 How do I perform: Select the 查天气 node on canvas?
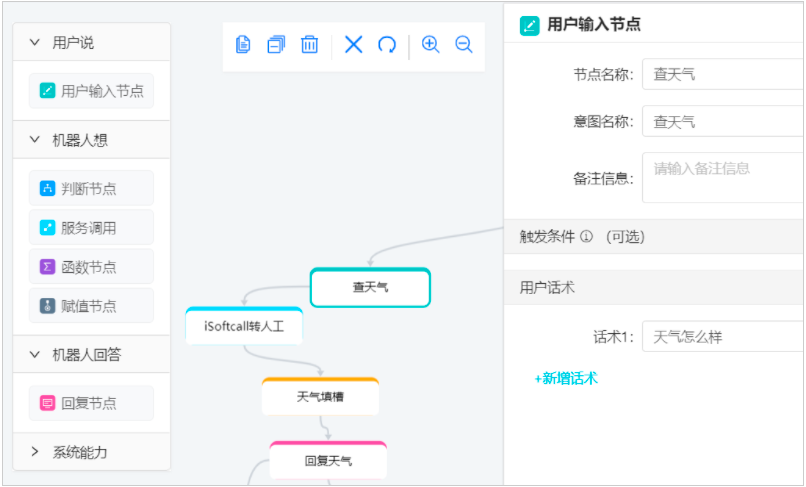(x=370, y=287)
